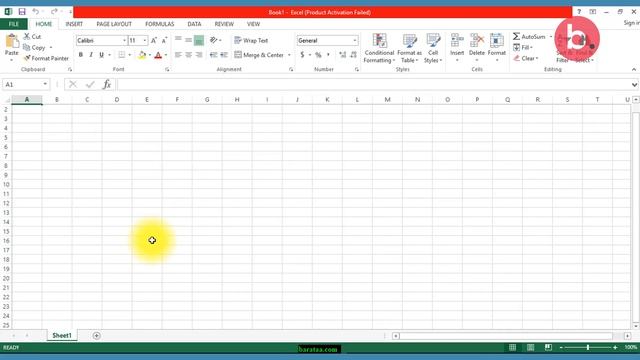
Task: Increase indent in alignment group
Action: (224, 55)
